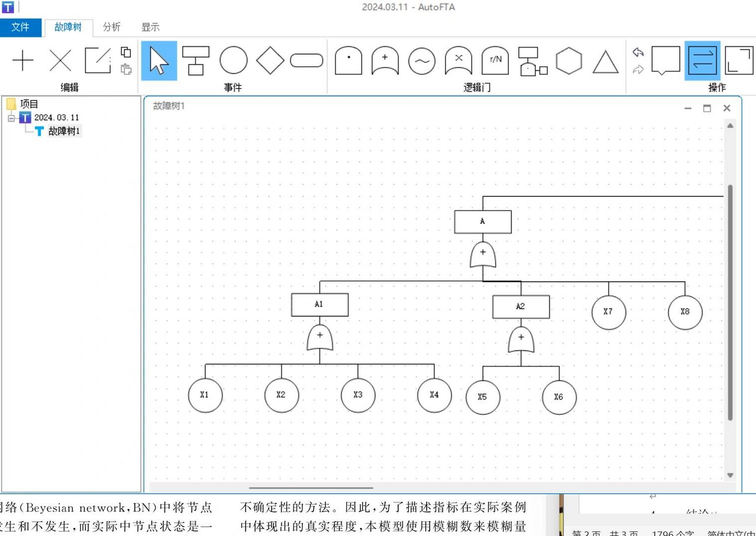
Task: Click the A1 event box
Action: coord(319,304)
